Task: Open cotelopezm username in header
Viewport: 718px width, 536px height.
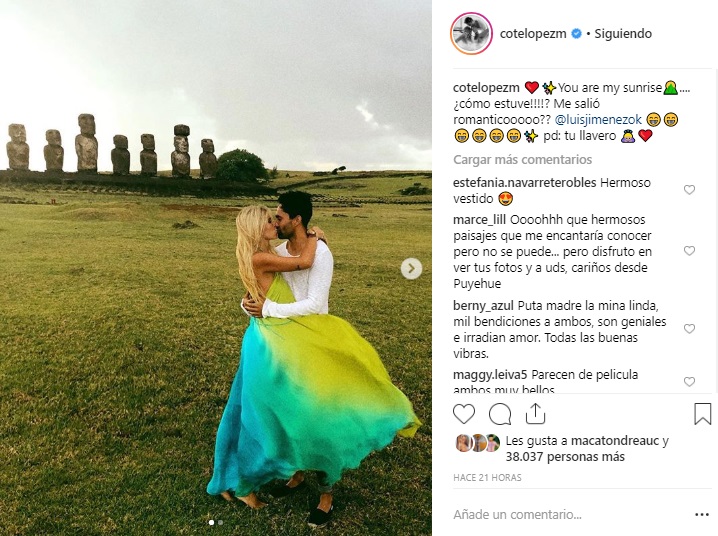Action: pos(533,33)
